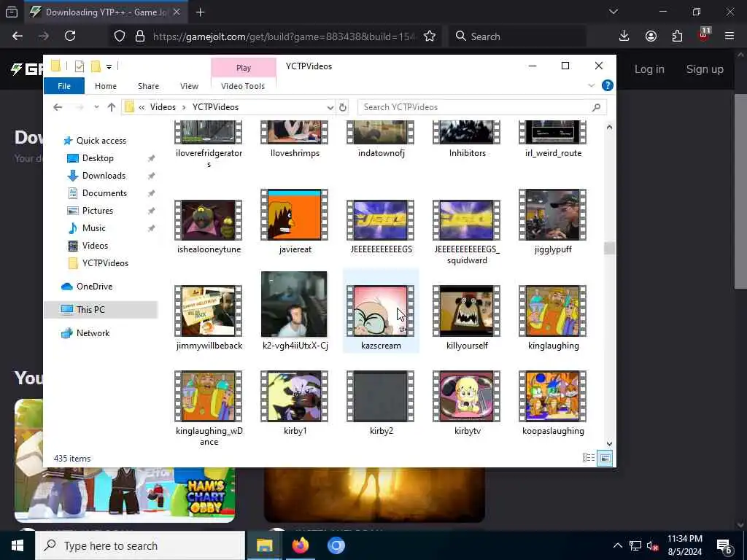This screenshot has height=560, width=747.
Task: Click the Firefox search box
Action: click(517, 36)
